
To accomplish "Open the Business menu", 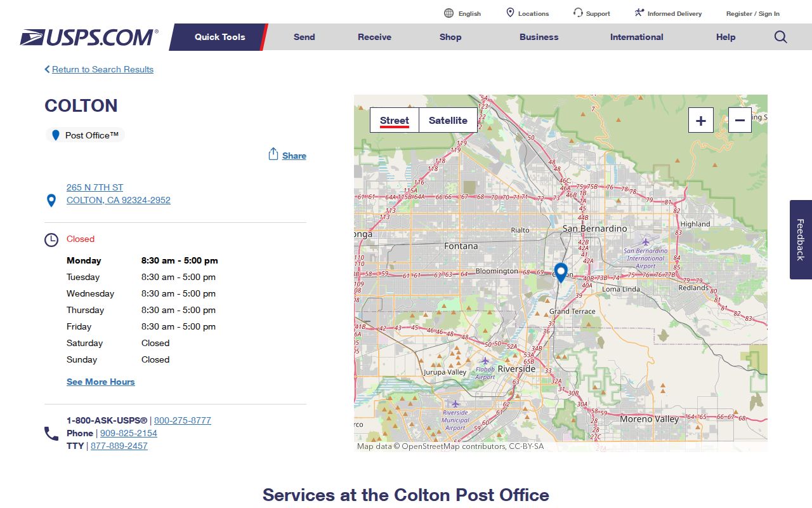I will tap(539, 37).
